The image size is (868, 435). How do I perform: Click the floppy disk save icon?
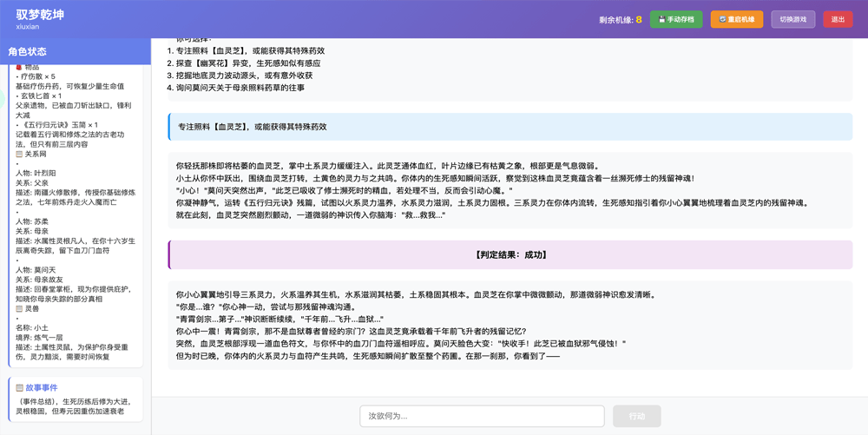click(662, 19)
